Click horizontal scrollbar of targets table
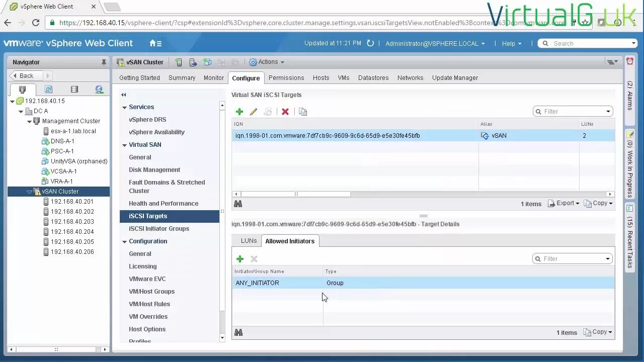Screen dimensions: 644x362 [296, 194]
